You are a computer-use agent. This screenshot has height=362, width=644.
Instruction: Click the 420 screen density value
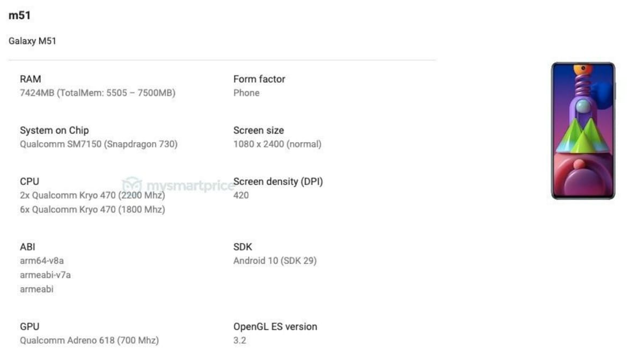pyautogui.click(x=241, y=196)
